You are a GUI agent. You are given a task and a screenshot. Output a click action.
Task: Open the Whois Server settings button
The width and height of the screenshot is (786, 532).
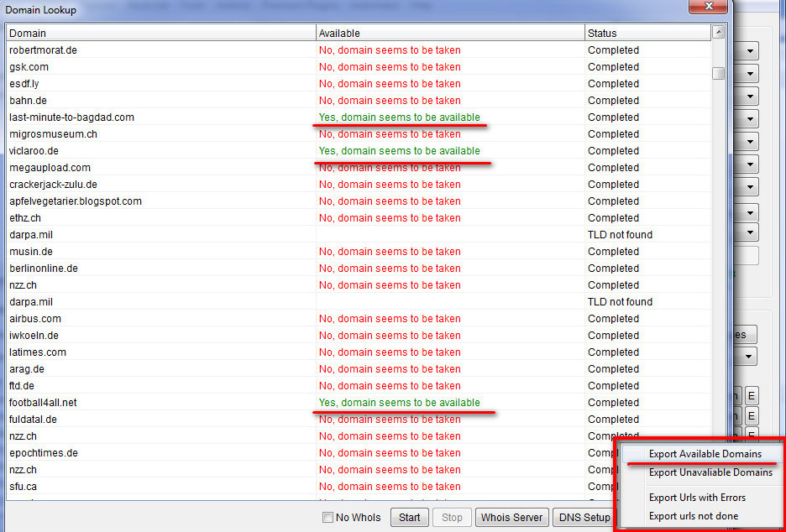[x=511, y=518]
